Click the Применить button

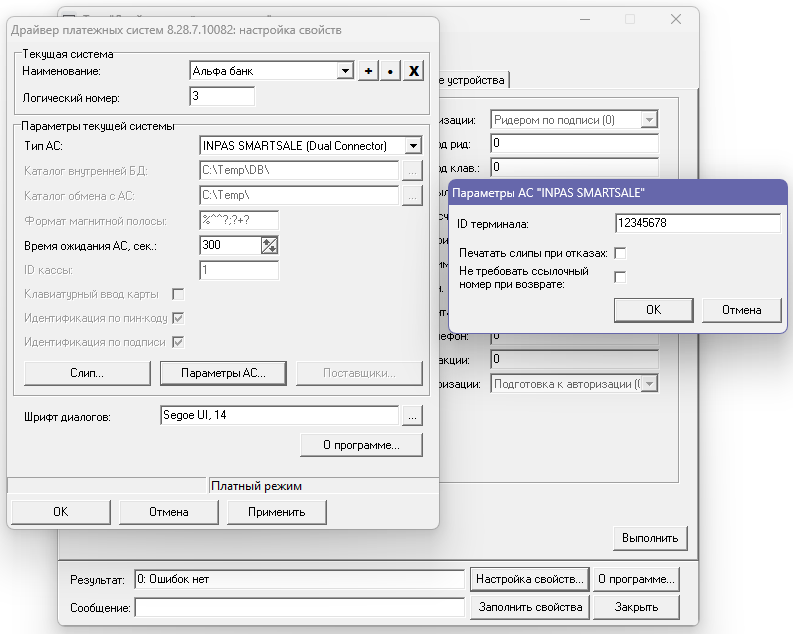click(x=277, y=512)
